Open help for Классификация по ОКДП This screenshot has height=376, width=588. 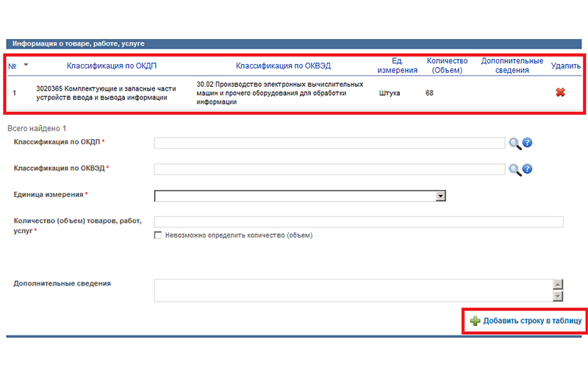pos(527,143)
